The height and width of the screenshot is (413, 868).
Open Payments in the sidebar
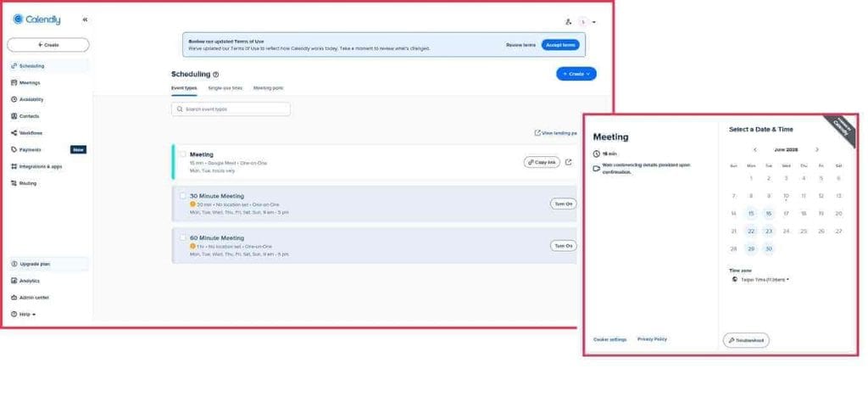pyautogui.click(x=48, y=149)
